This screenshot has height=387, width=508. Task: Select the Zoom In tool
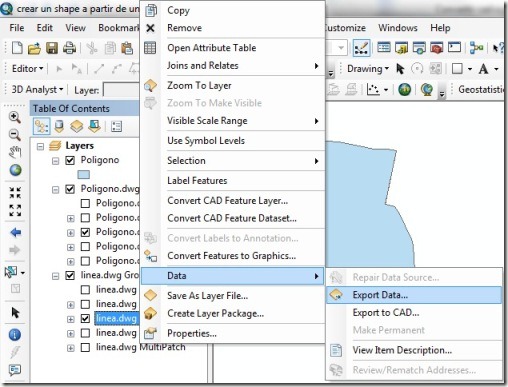(15, 117)
